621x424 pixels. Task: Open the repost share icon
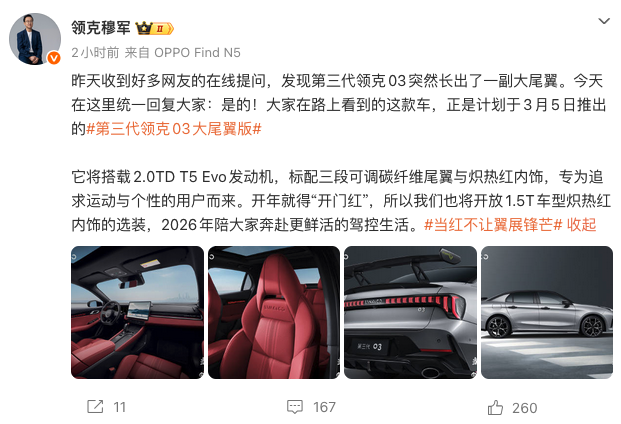[x=95, y=407]
